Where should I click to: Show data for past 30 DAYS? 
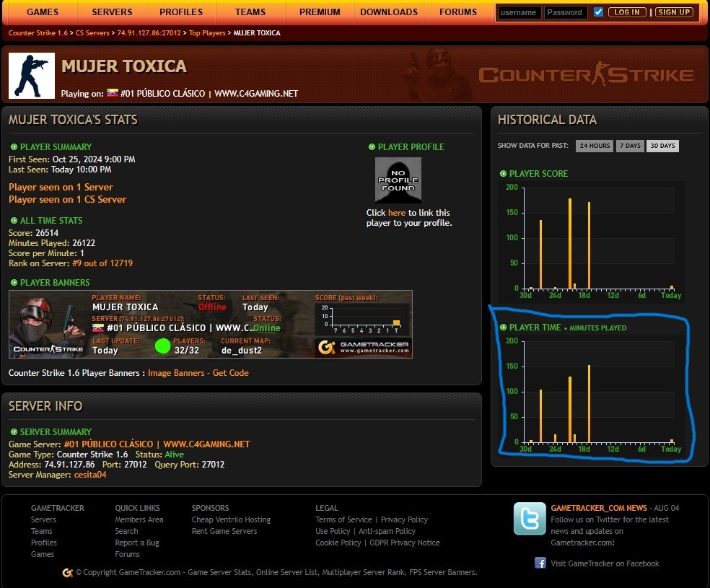662,146
